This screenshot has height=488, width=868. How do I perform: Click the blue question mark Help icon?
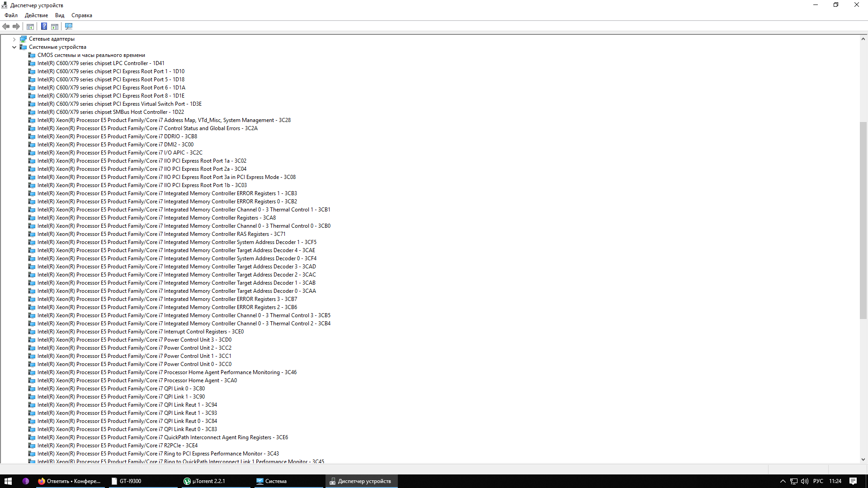[x=44, y=27]
